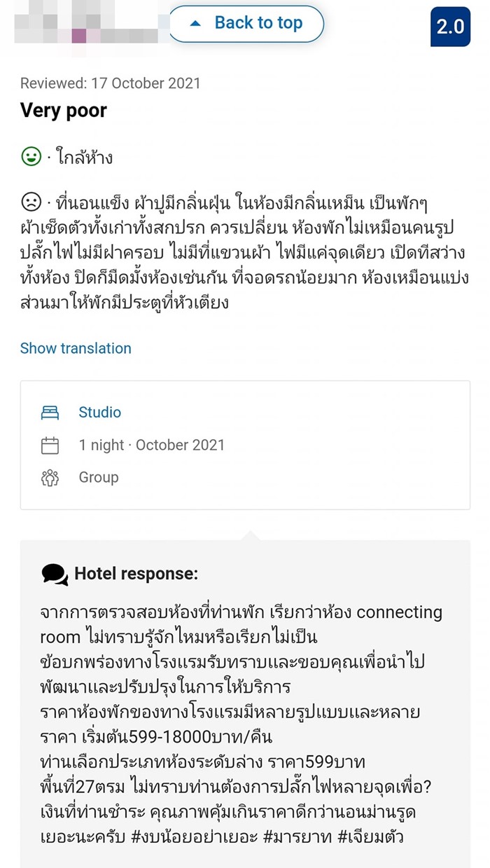Screen dimensions: 490x868
Task: Select the Group traveler type label
Action: (98, 477)
